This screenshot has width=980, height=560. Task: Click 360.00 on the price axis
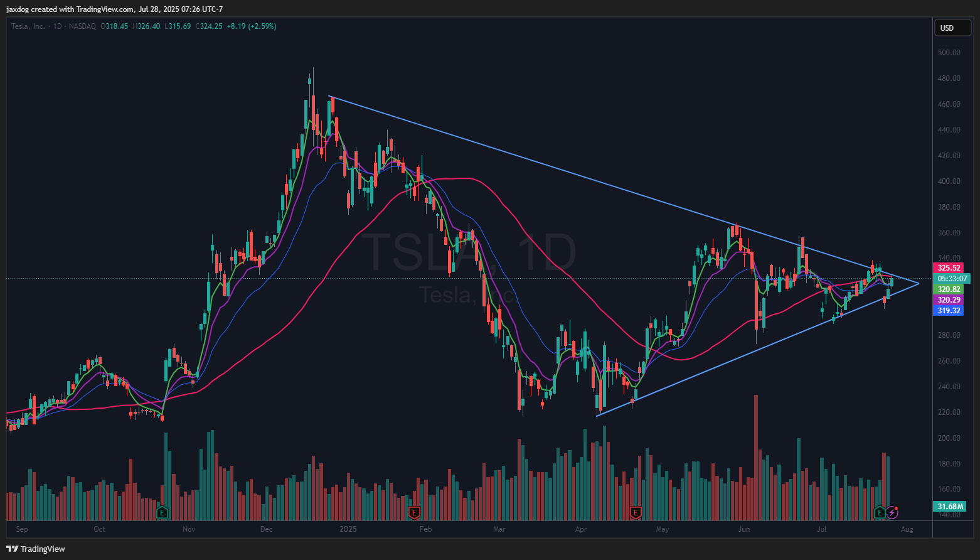coord(949,233)
